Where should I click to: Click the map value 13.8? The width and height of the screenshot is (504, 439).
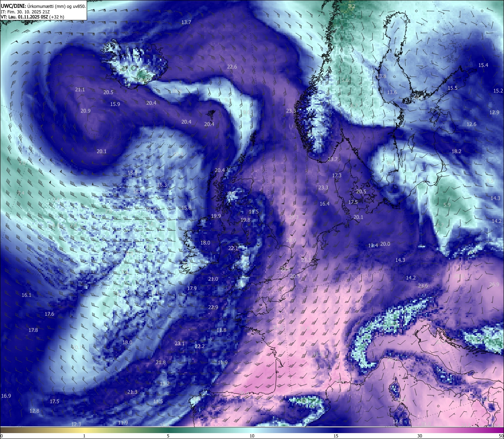[382, 76]
